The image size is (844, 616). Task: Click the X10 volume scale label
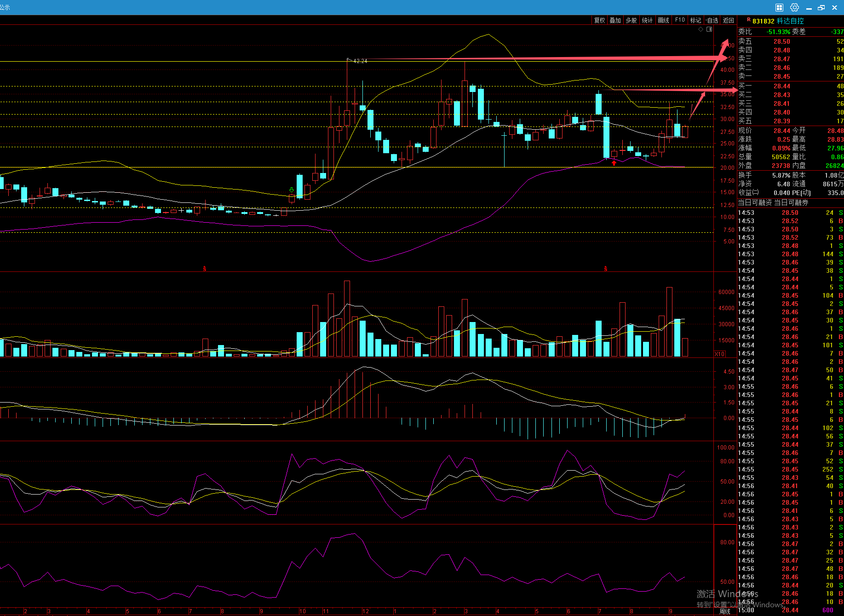point(720,354)
